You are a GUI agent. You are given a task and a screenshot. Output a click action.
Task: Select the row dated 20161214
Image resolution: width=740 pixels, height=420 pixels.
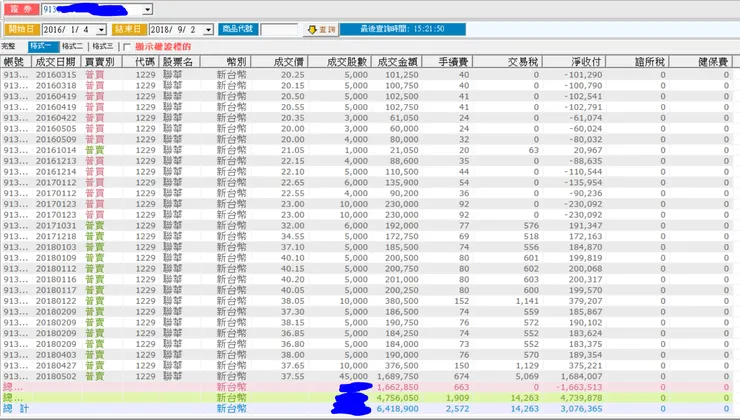(x=367, y=172)
